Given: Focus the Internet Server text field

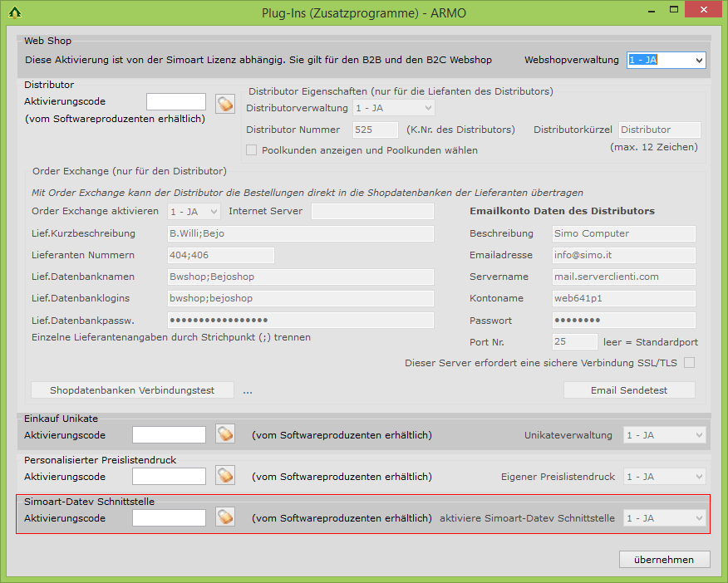Looking at the screenshot, I should click(372, 212).
